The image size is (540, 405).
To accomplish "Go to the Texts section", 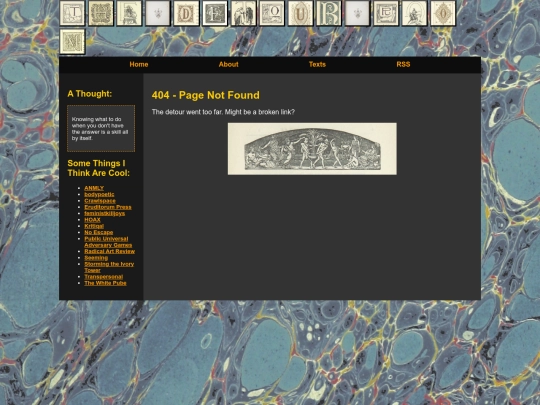I will click(317, 64).
